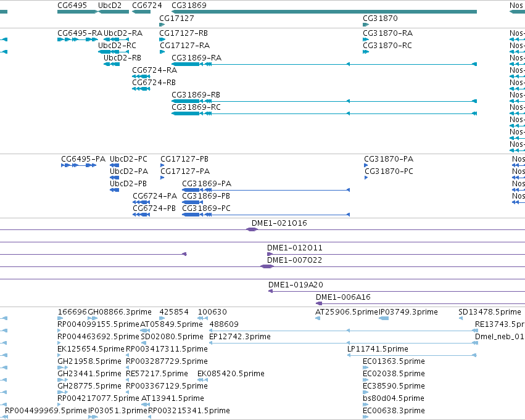Click EST AT25906.5prime
This screenshot has width=525, height=420.
pyautogui.click(x=347, y=312)
